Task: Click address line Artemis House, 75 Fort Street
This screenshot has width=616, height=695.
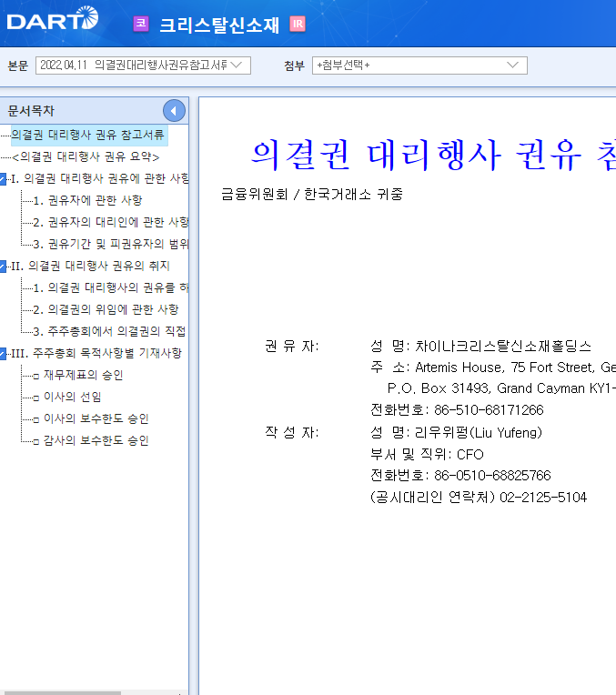Action: tap(493, 368)
